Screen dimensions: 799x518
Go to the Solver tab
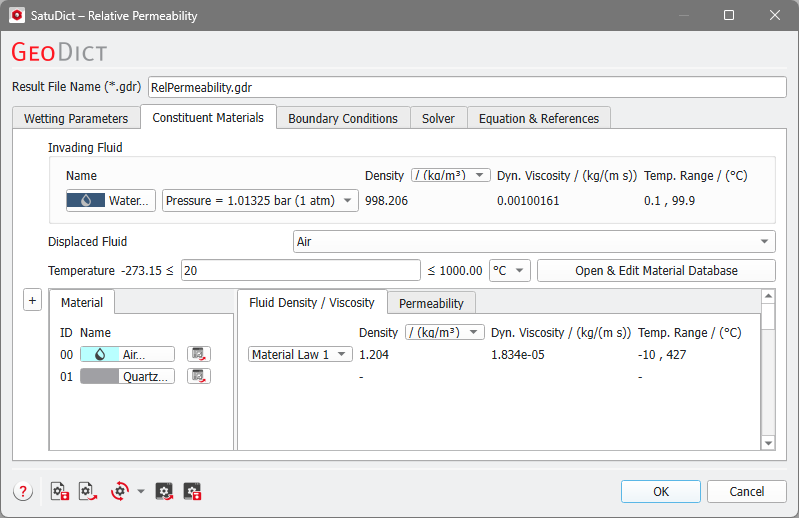[x=438, y=118]
